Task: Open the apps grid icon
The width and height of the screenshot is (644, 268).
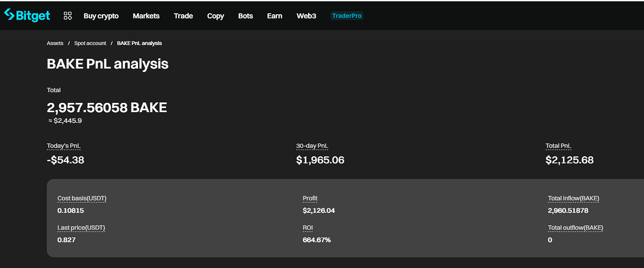Action: [x=68, y=16]
